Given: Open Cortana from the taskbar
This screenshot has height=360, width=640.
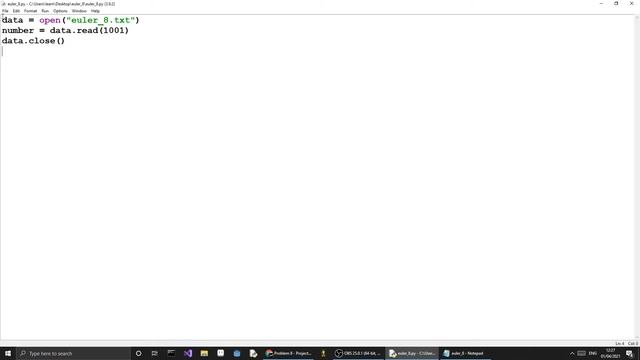Looking at the screenshot, I should click(x=138, y=353).
